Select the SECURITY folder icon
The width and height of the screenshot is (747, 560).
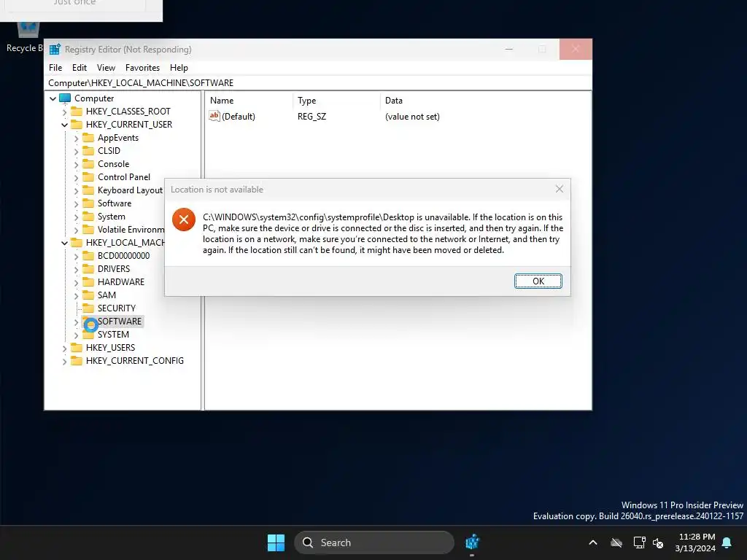coord(88,308)
